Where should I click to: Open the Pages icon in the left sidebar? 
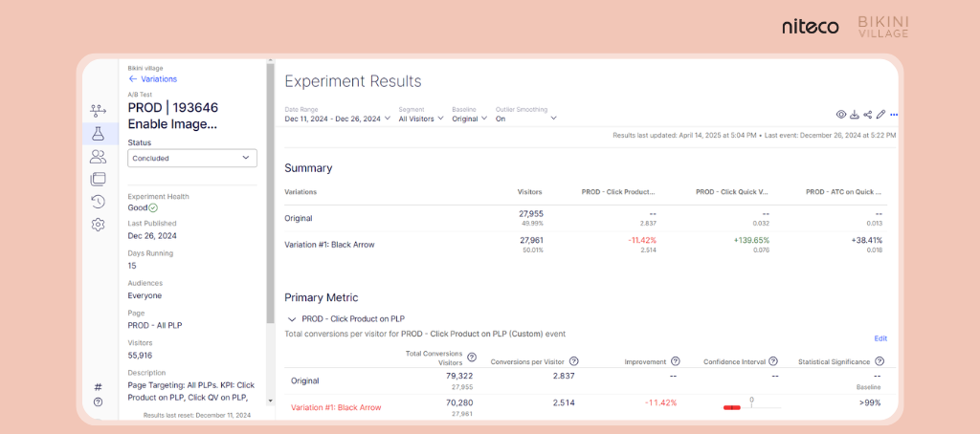(98, 179)
